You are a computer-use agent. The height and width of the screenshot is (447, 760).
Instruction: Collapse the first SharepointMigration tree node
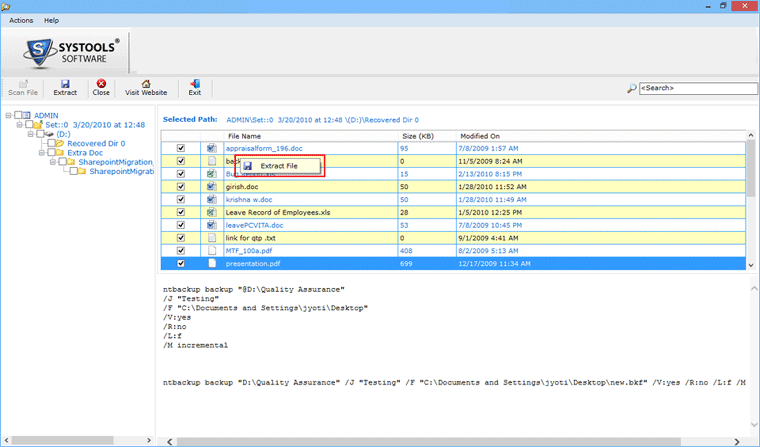(53, 162)
